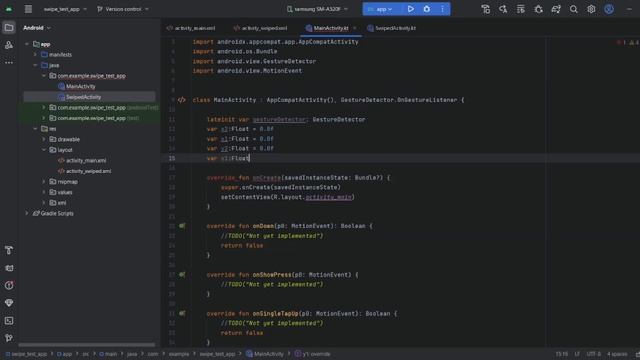
Task: Start debugging the app
Action: pyautogui.click(x=427, y=9)
